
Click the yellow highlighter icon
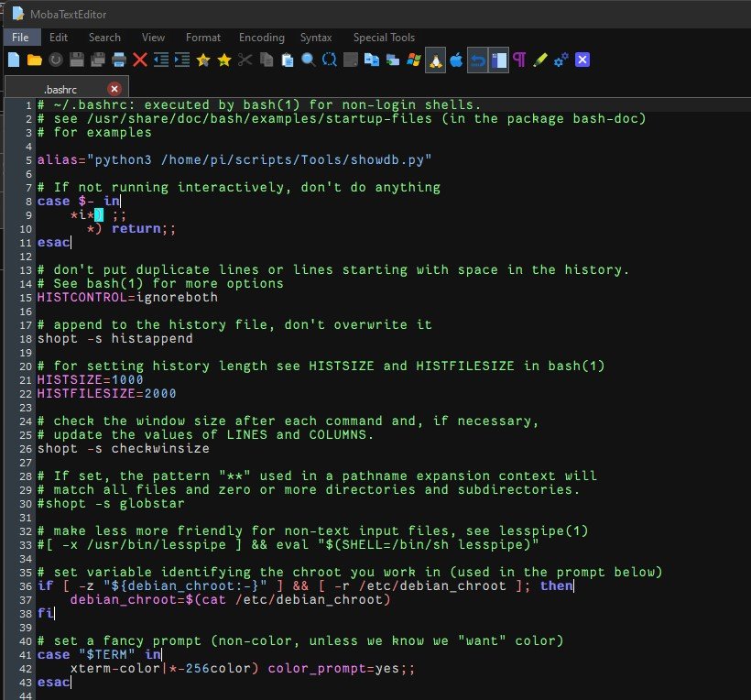pyautogui.click(x=540, y=60)
